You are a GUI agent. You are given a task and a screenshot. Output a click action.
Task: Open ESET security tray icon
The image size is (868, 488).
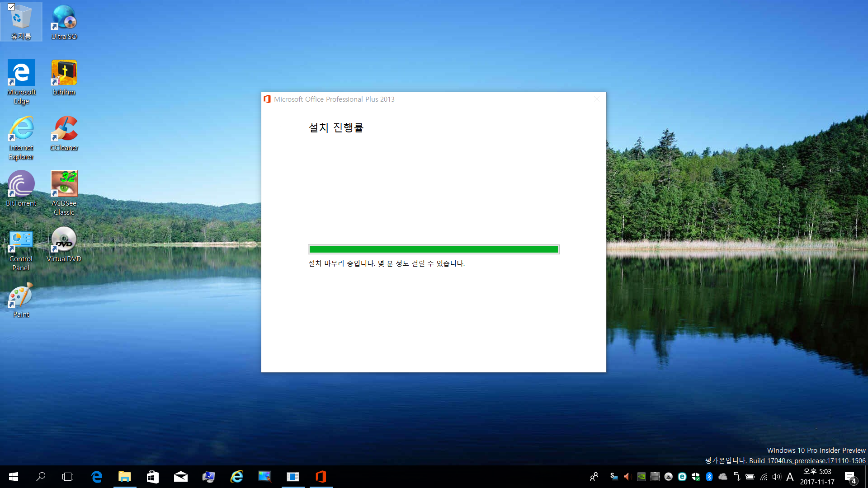click(x=682, y=477)
